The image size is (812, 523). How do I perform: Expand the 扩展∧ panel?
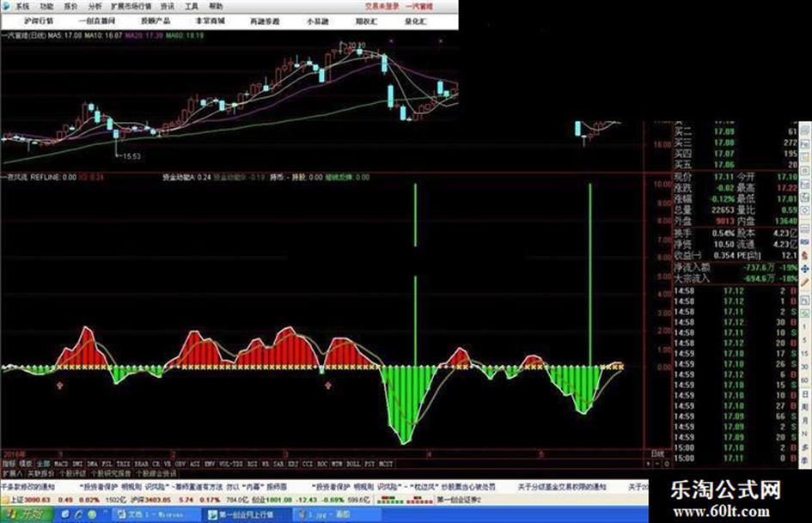pyautogui.click(x=12, y=473)
